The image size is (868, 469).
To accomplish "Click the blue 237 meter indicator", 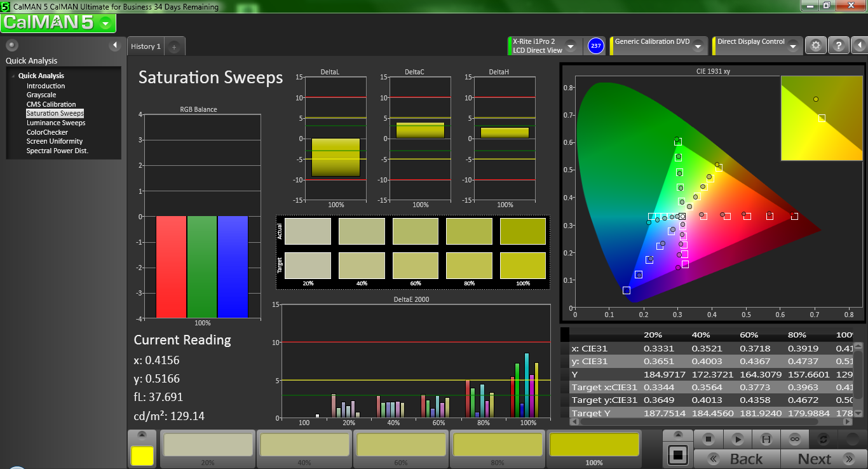I will click(x=595, y=46).
